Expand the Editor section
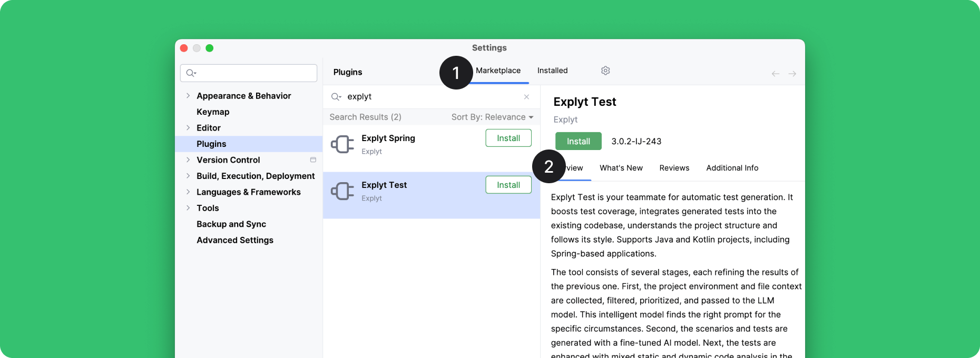980x358 pixels. click(188, 128)
